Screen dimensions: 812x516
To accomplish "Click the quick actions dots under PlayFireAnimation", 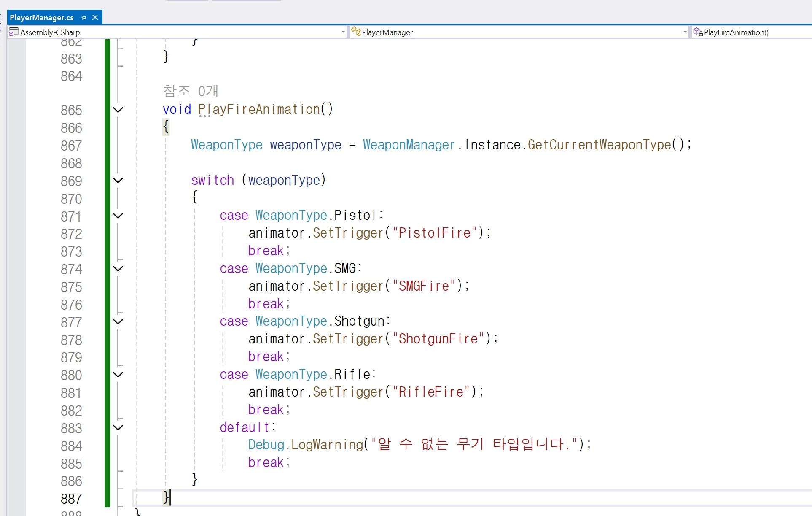I will (x=204, y=116).
